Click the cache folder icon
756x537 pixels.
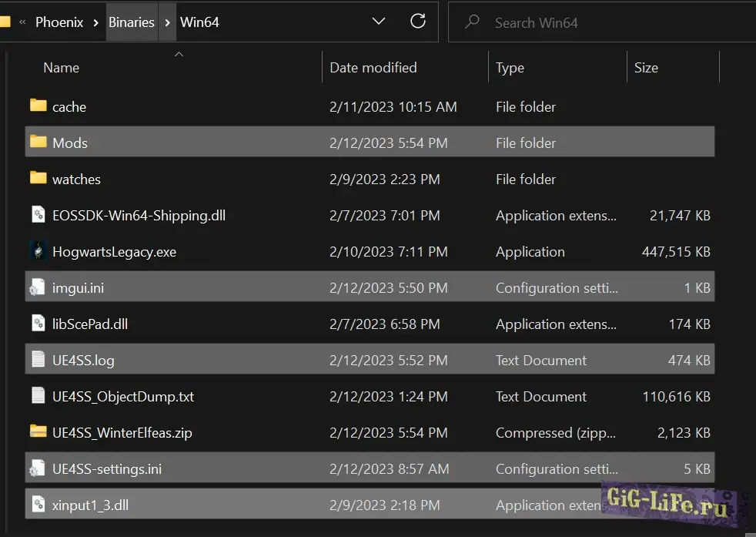(38, 106)
